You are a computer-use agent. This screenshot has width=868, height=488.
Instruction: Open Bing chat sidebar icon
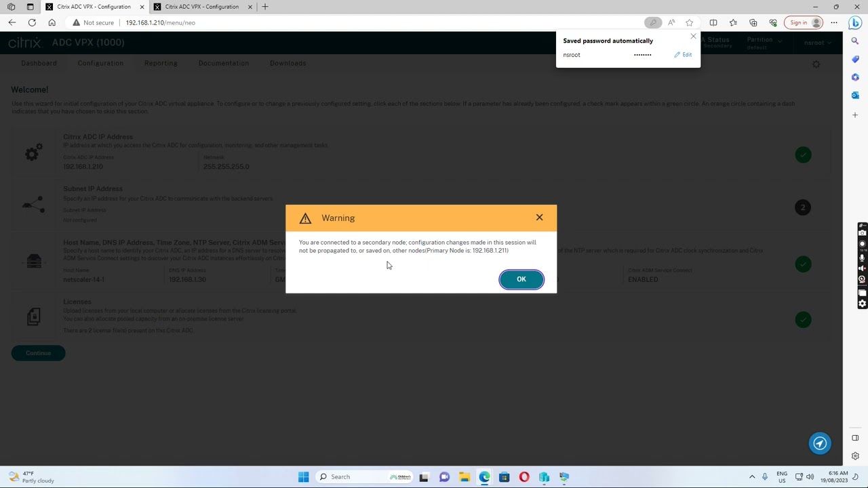(855, 22)
